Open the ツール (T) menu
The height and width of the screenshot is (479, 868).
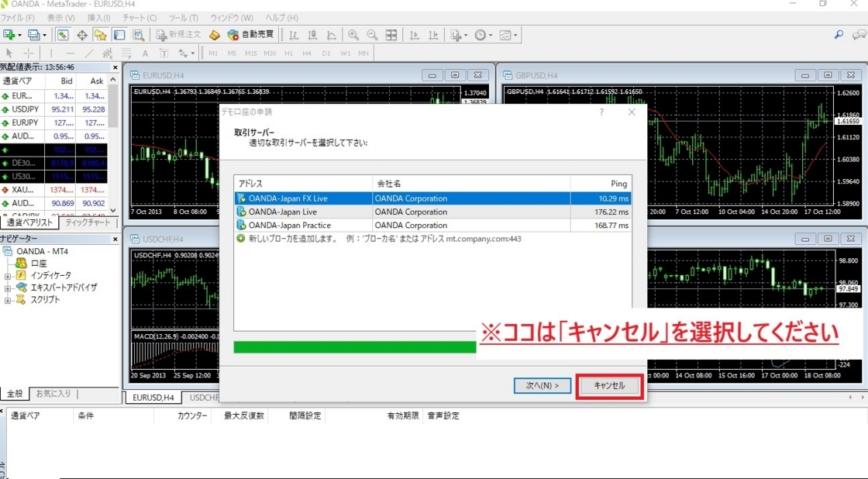(x=183, y=18)
